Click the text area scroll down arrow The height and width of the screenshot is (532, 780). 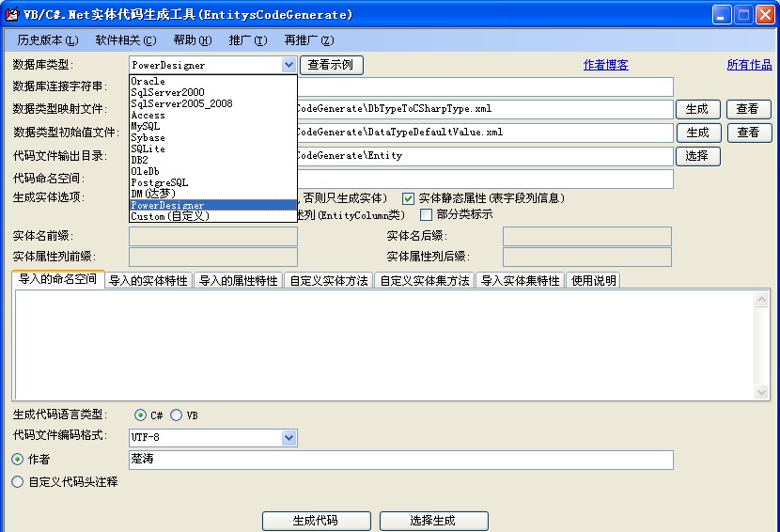[x=761, y=392]
